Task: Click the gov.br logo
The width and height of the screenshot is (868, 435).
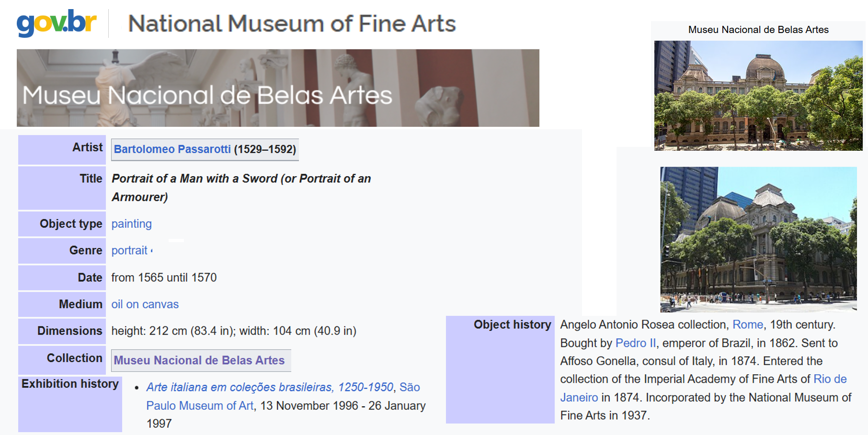Action: click(x=57, y=22)
